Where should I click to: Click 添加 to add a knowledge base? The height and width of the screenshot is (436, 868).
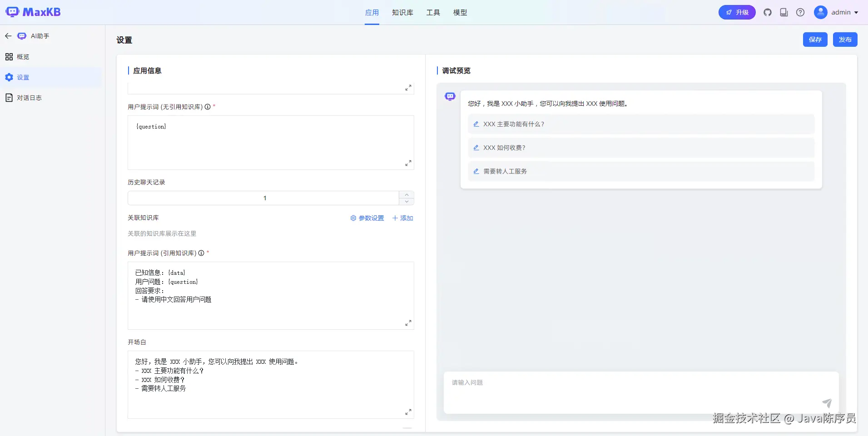(402, 218)
